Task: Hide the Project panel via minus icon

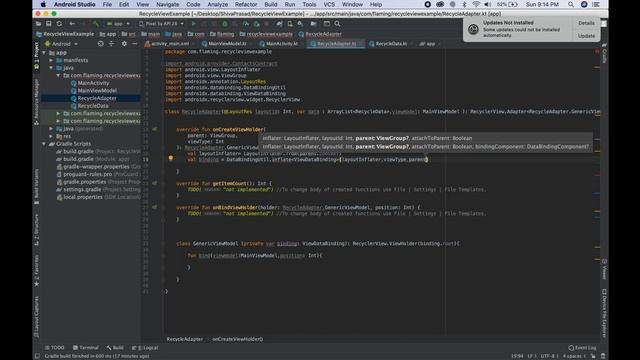Action: 135,44
